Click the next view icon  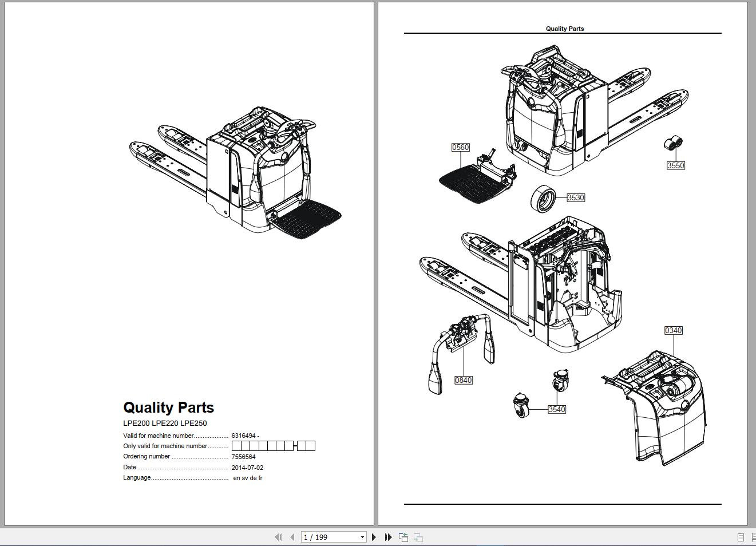[x=418, y=537]
